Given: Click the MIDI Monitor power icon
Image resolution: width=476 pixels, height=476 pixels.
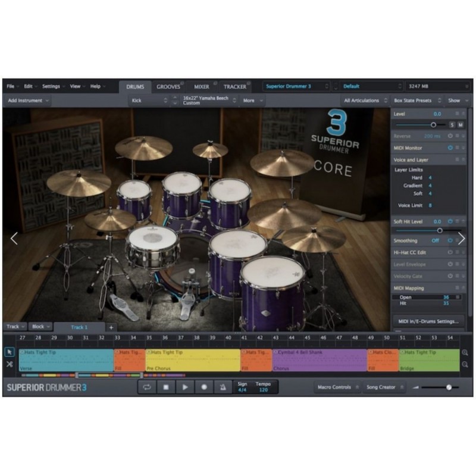Looking at the screenshot, I should tap(450, 148).
